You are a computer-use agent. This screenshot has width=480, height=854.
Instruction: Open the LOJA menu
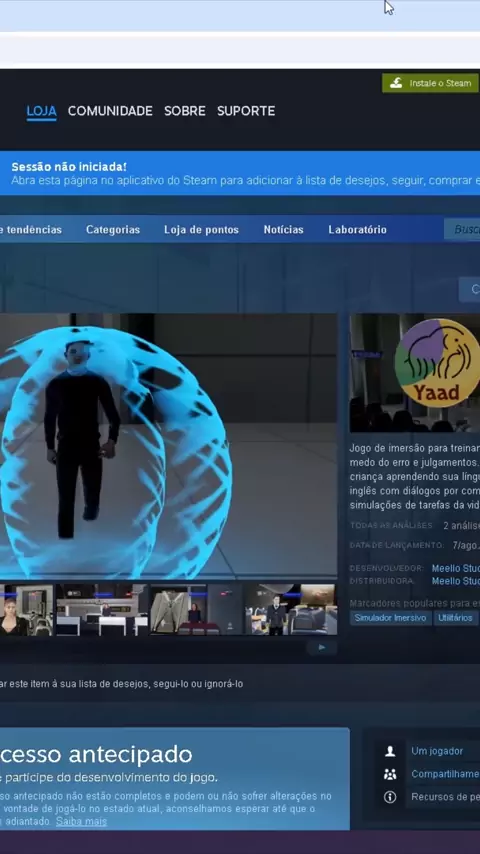coord(41,111)
